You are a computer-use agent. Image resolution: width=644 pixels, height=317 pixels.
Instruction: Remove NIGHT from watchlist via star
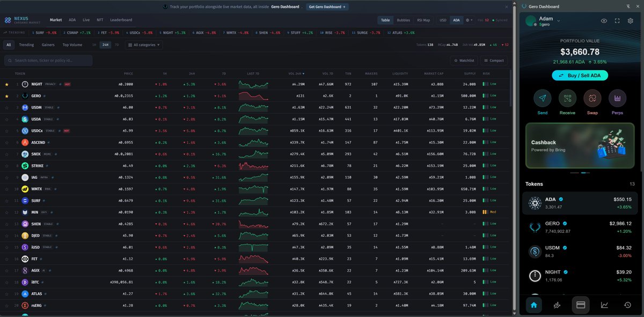[7, 84]
